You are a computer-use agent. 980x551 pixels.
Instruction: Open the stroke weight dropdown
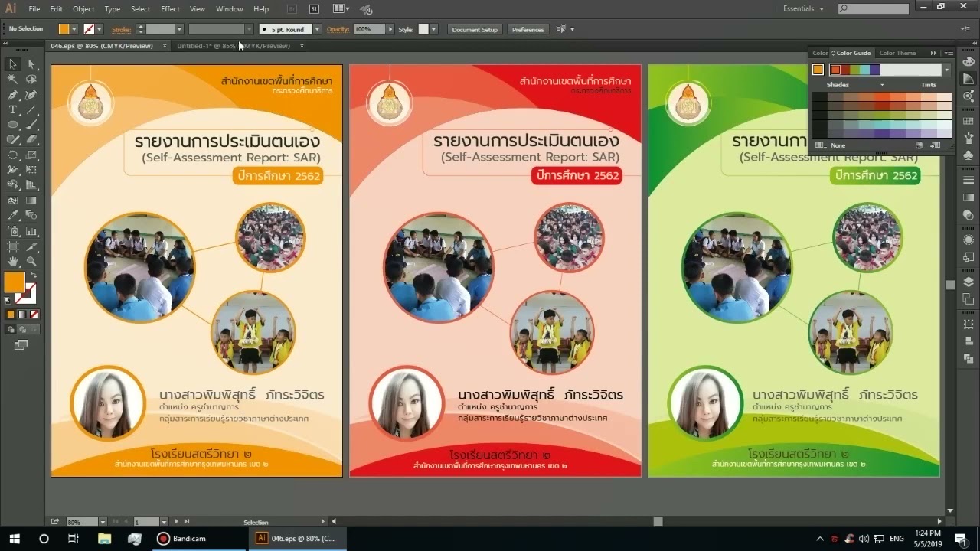click(179, 29)
